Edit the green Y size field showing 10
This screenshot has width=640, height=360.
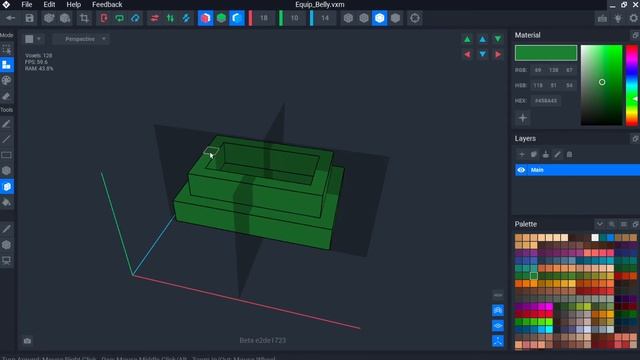294,18
